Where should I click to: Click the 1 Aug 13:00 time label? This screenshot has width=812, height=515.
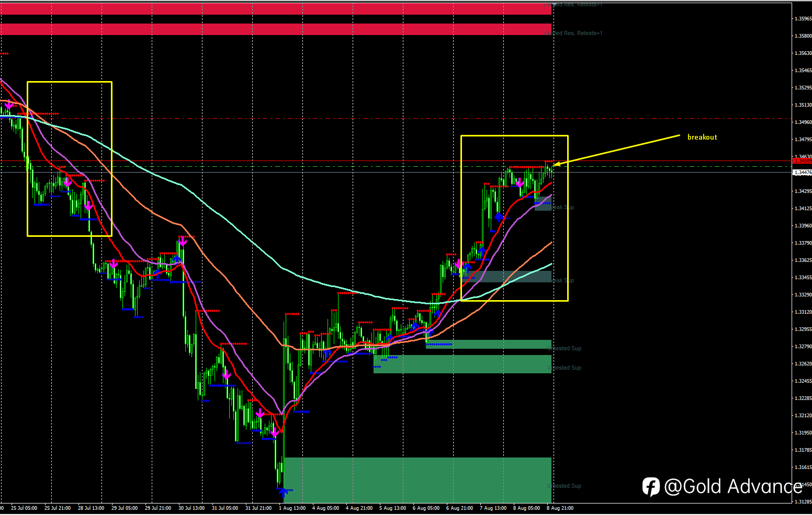(x=292, y=508)
